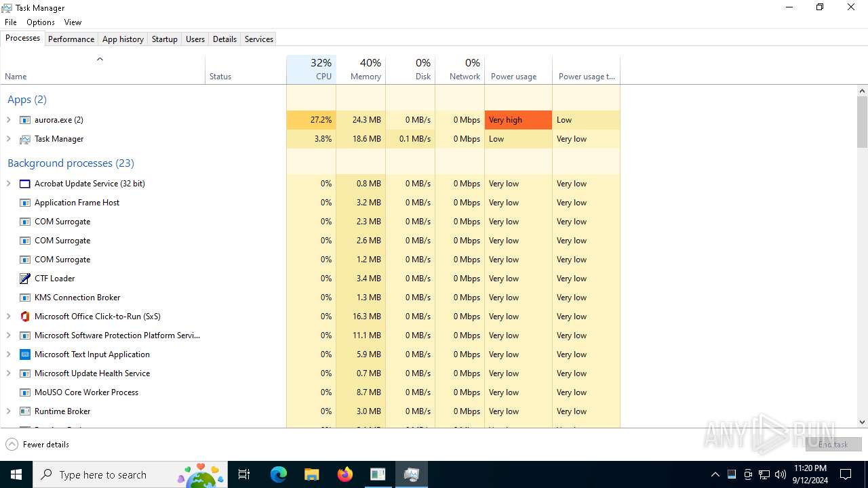Click the scrollbar down arrow
This screenshot has width=868, height=488.
863,422
